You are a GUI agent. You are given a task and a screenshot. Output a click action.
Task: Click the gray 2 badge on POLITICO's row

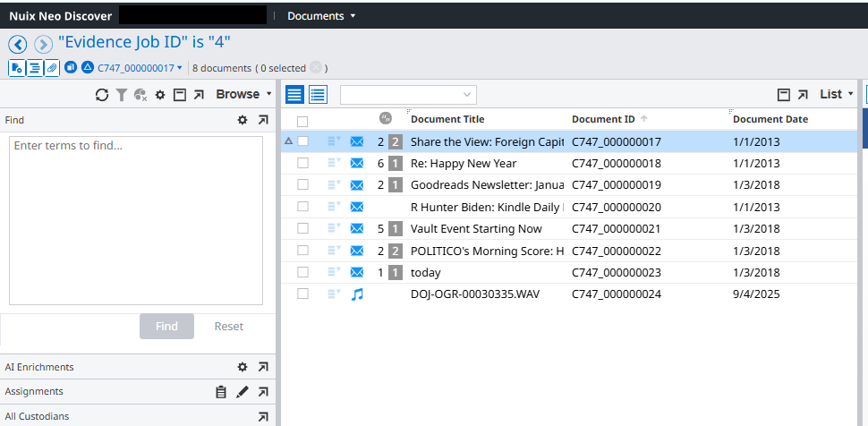pyautogui.click(x=395, y=251)
